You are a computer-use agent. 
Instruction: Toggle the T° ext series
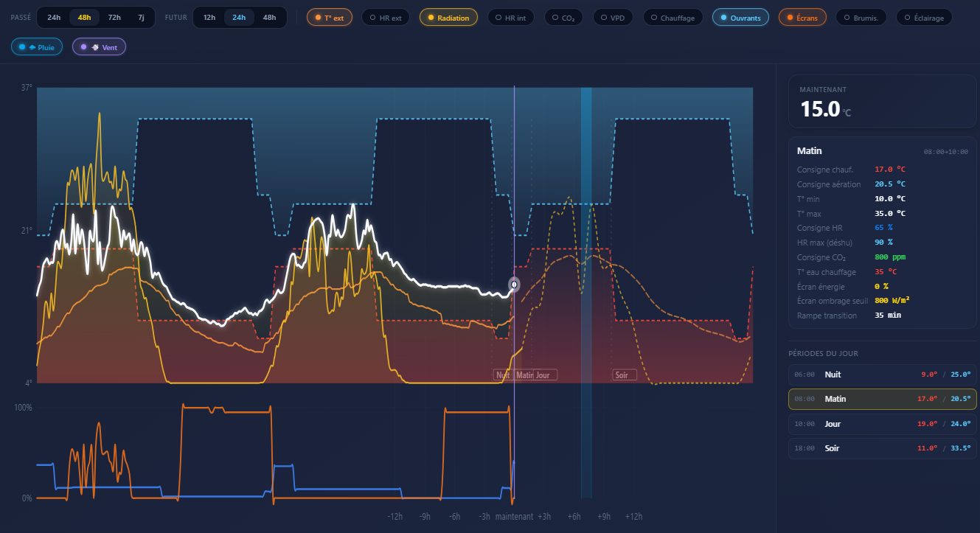click(329, 18)
